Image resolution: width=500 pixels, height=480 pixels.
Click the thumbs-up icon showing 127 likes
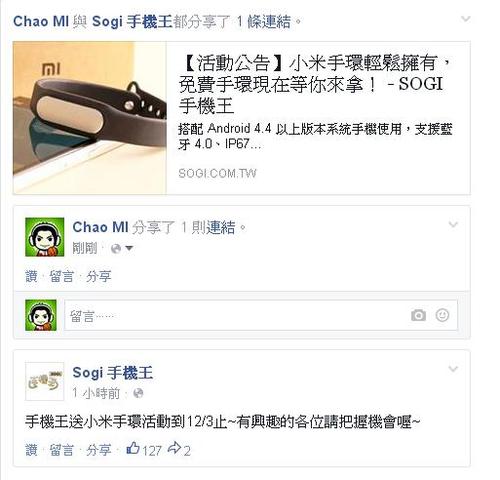pyautogui.click(x=133, y=448)
